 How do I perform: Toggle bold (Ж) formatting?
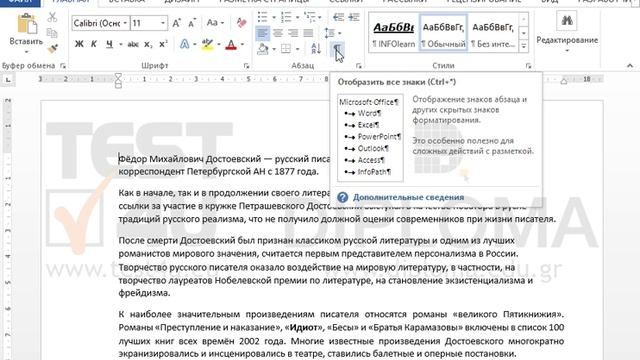click(x=79, y=44)
